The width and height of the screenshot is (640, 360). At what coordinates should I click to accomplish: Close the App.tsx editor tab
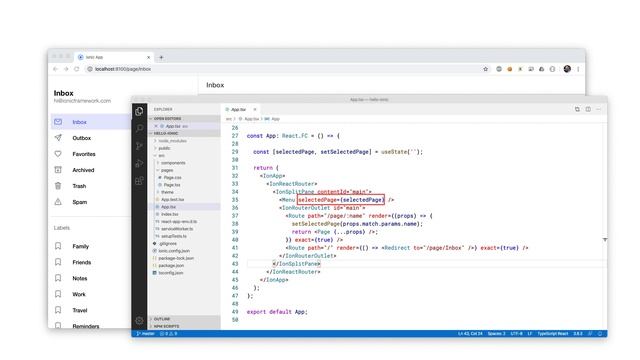click(x=255, y=109)
